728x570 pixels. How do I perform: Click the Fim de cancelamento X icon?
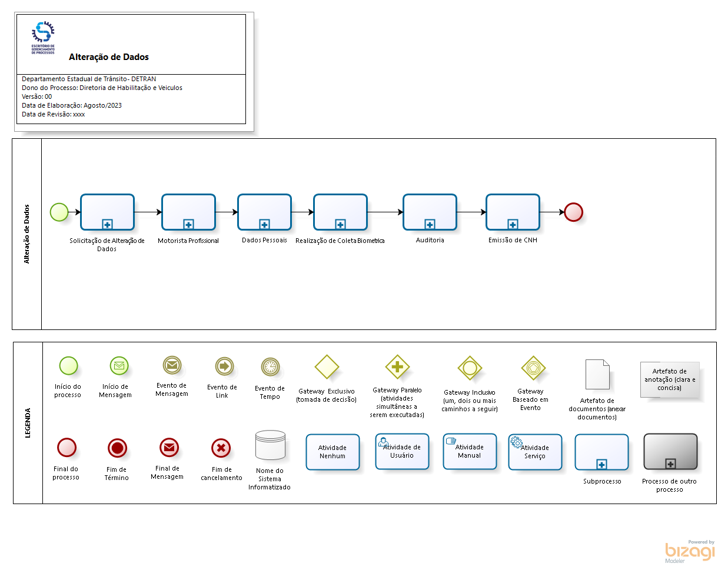coord(221,448)
